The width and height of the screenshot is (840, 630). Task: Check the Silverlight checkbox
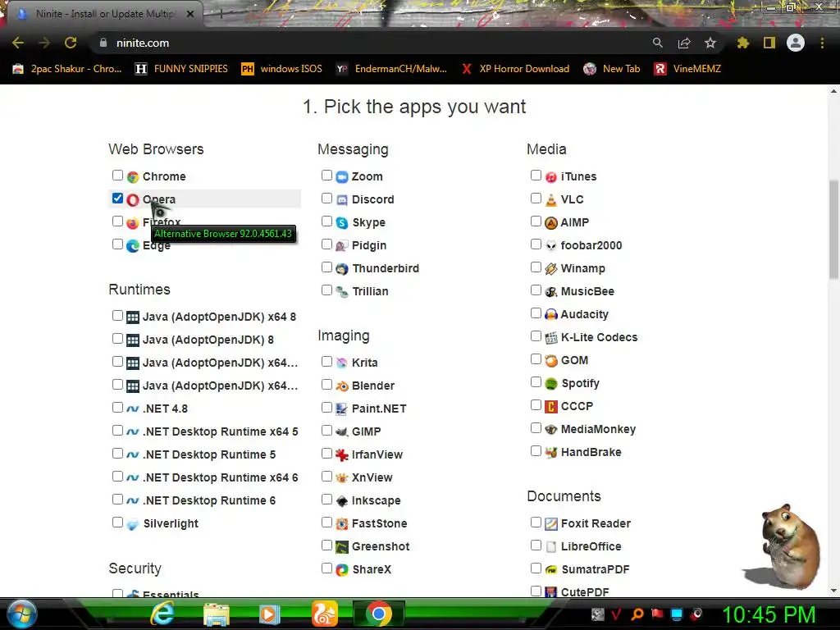117,523
